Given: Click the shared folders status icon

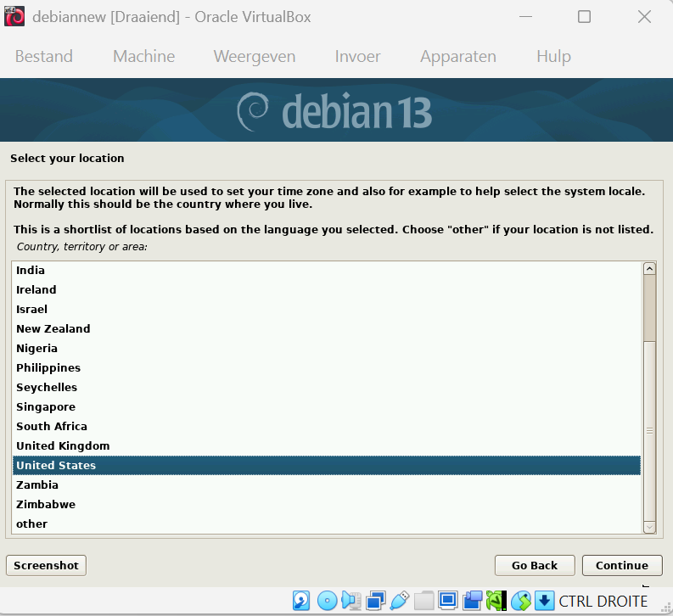Looking at the screenshot, I should [x=423, y=601].
